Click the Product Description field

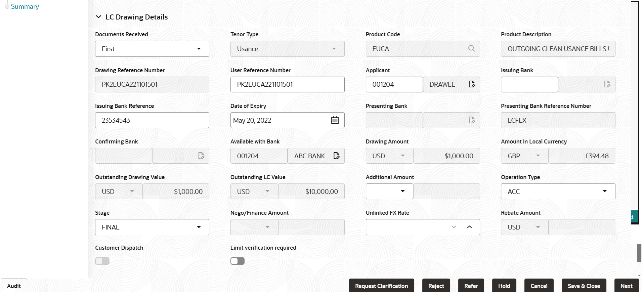[x=558, y=49]
